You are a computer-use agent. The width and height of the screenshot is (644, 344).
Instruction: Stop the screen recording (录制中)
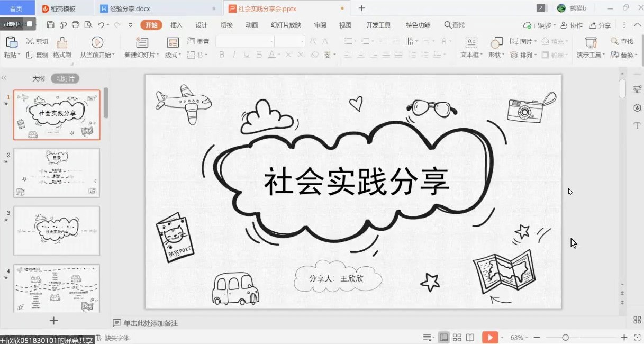30,24
